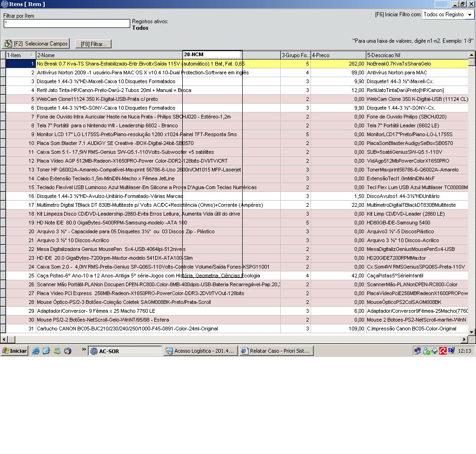476x454 pixels.
Task: Click the Filtrar por Item input field
Action: [x=67, y=23]
